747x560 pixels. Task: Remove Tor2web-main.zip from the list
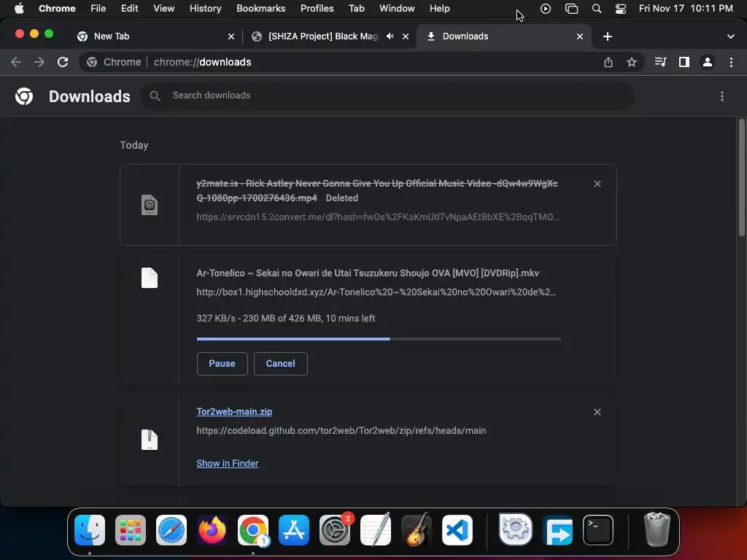click(597, 412)
